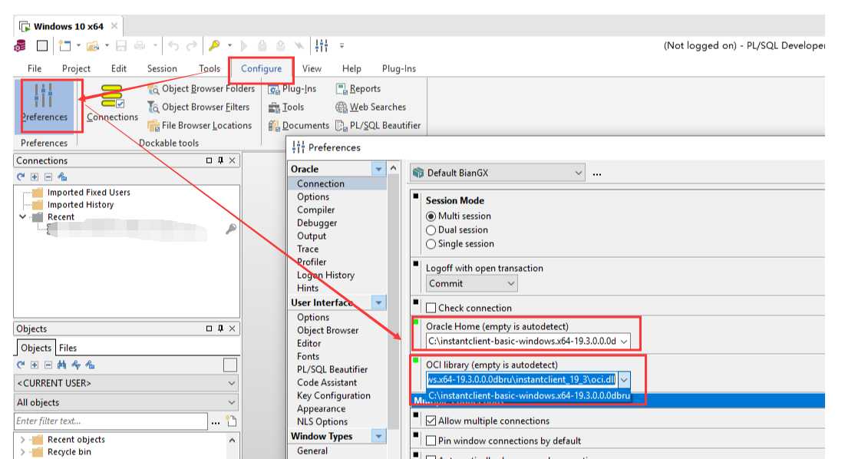This screenshot has height=459, width=868.
Task: Open Object Browser Filters
Action: 200,107
